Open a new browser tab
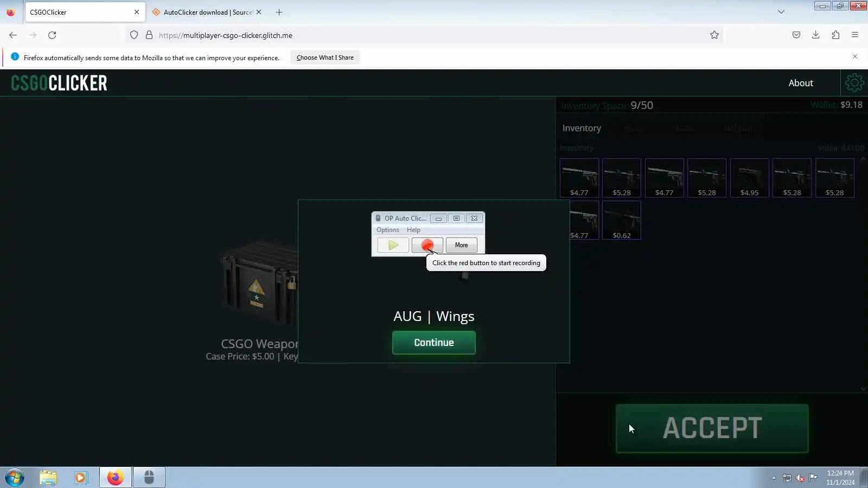 click(279, 12)
